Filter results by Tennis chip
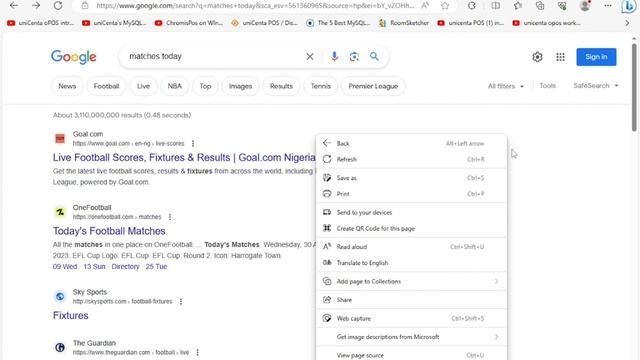Viewport: 640px width, 360px height. (x=320, y=86)
